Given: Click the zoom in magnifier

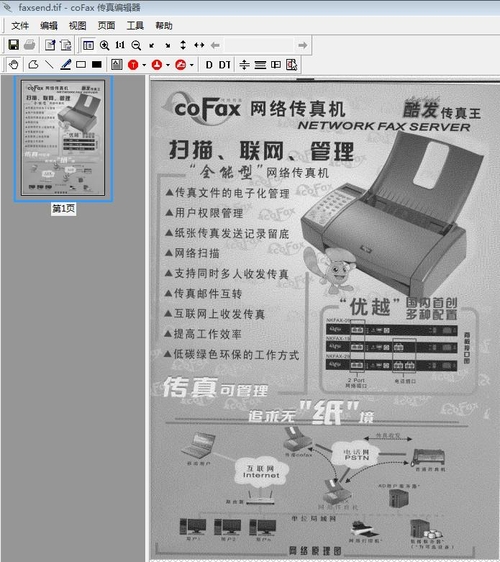Looking at the screenshot, I should pos(104,45).
